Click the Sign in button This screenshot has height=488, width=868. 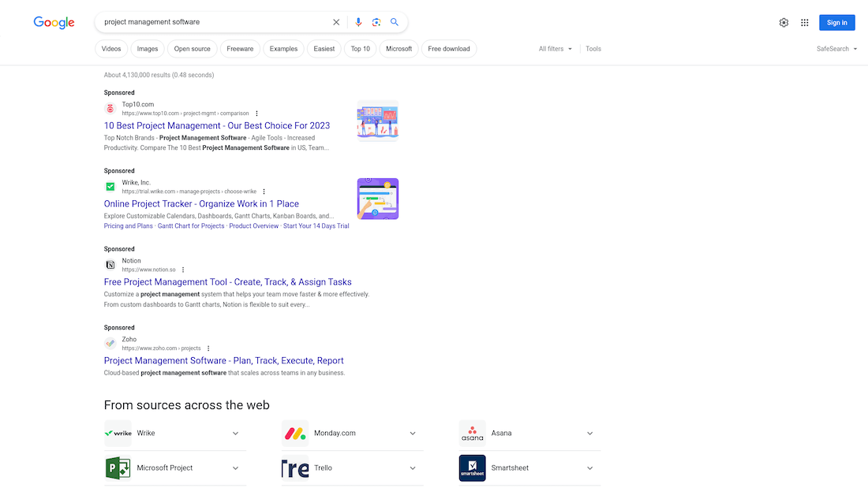point(837,23)
